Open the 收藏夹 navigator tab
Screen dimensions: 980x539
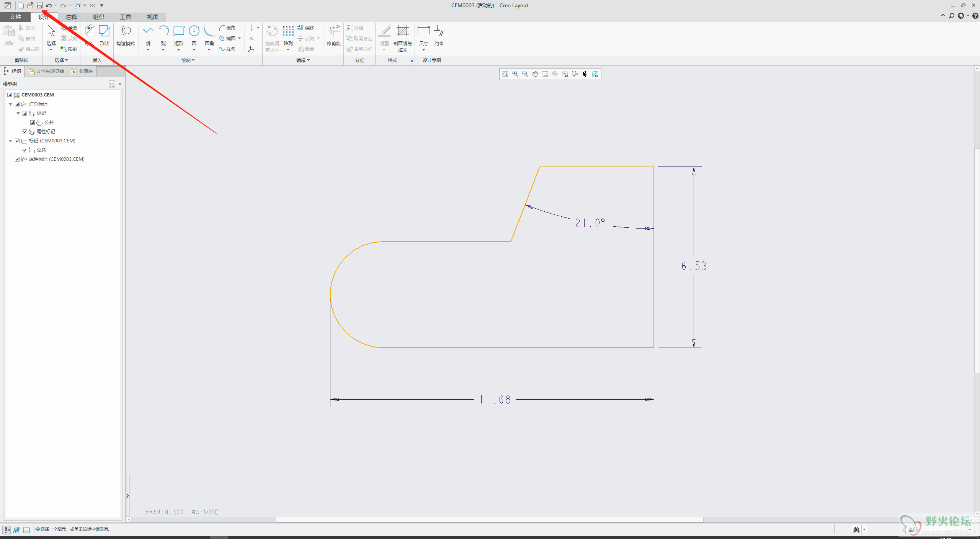[x=82, y=71]
